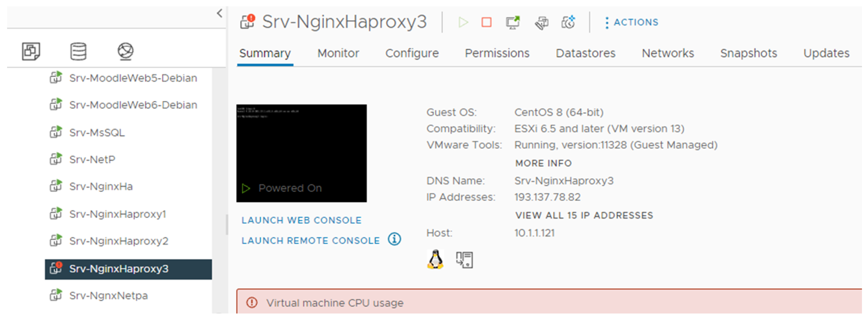The width and height of the screenshot is (868, 319).
Task: Click View All 15 IP Addresses
Action: pyautogui.click(x=584, y=215)
